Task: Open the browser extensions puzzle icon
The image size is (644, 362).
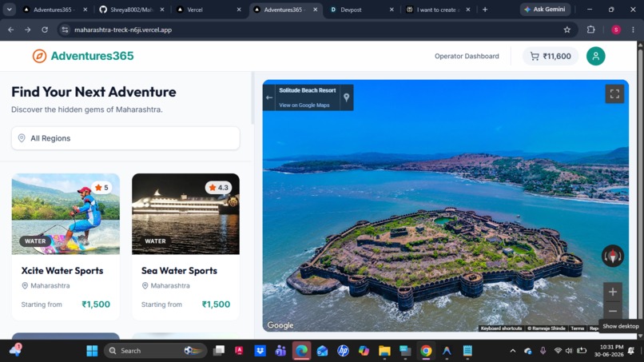Action: point(591,30)
